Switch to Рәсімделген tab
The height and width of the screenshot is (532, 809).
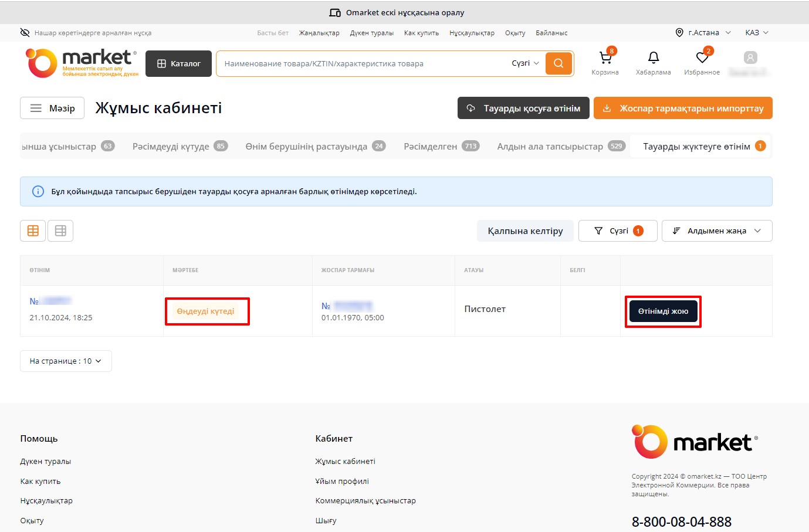click(441, 146)
